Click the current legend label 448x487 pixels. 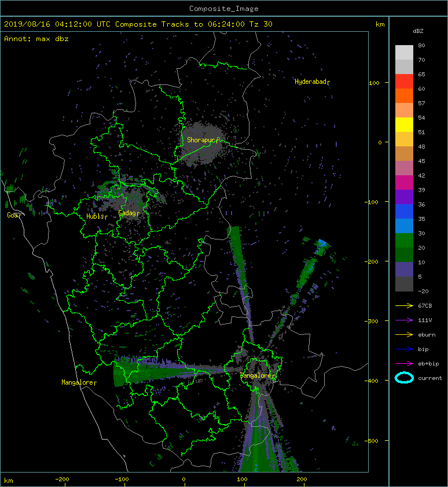pos(430,378)
